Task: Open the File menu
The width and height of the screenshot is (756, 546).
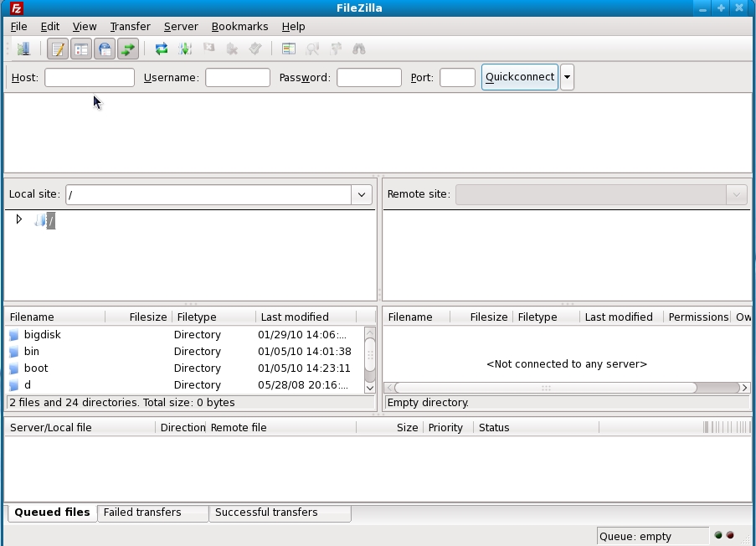Action: click(18, 27)
